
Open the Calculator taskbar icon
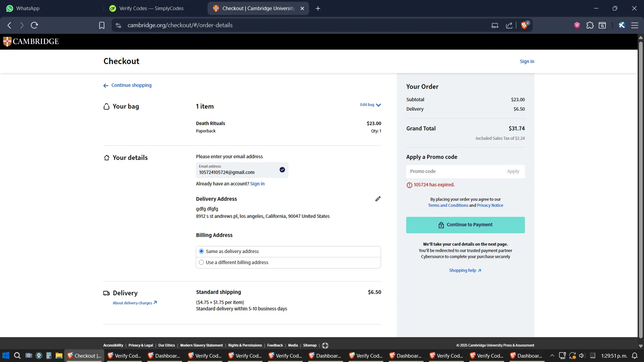[x=49, y=356]
